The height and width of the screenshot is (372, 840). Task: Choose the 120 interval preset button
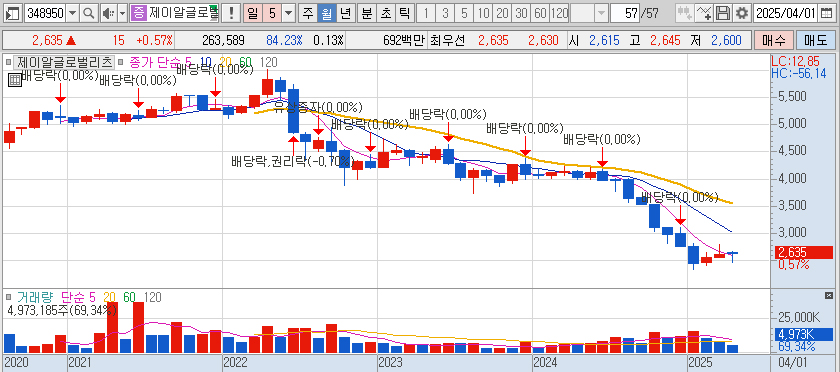(559, 13)
